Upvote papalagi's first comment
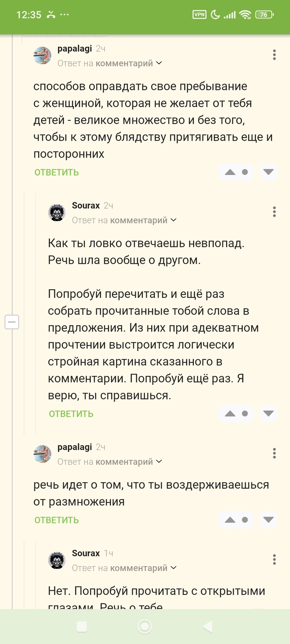 pos(230,172)
